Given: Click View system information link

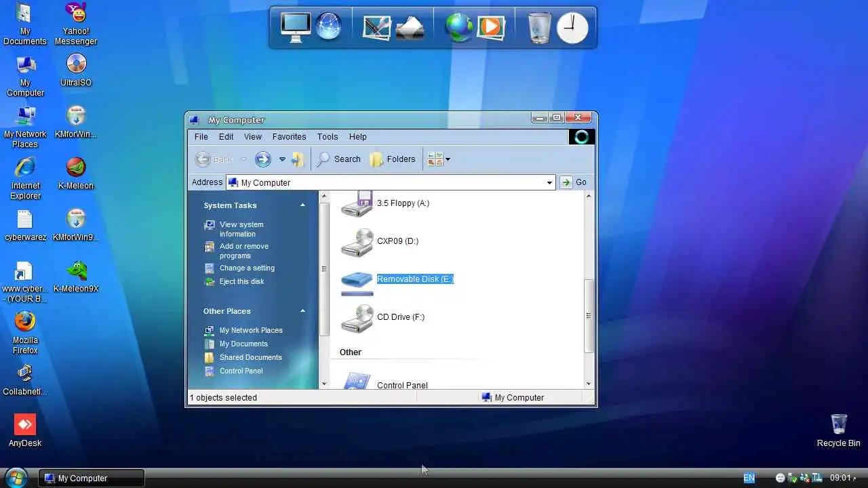Looking at the screenshot, I should point(235,229).
